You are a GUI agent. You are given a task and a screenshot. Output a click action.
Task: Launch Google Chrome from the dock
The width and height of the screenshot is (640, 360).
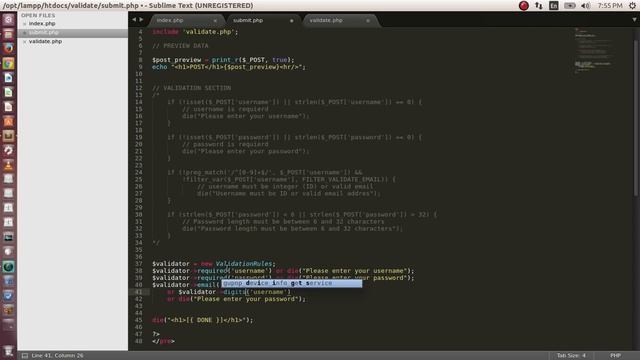[x=8, y=63]
